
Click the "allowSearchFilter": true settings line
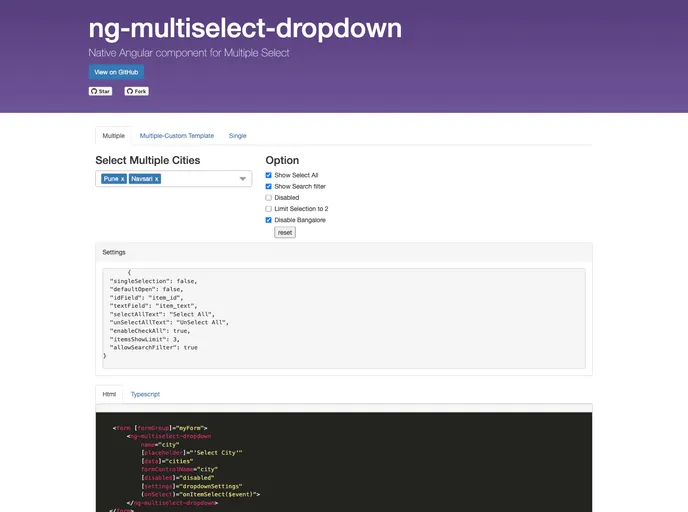[154, 347]
